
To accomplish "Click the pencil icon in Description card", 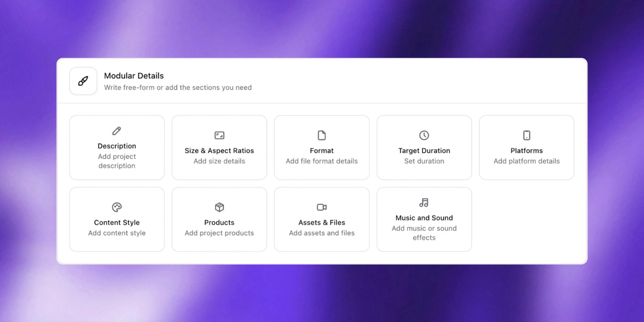I will click(117, 131).
